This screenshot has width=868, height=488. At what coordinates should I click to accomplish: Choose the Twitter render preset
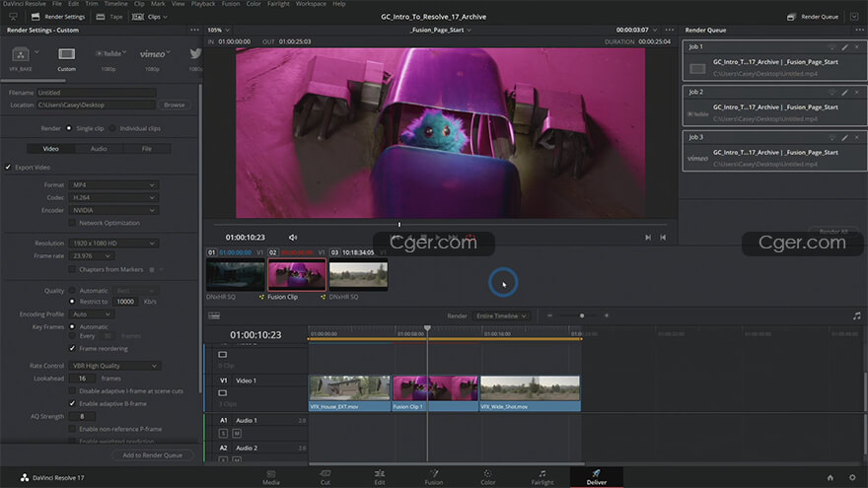pos(195,53)
